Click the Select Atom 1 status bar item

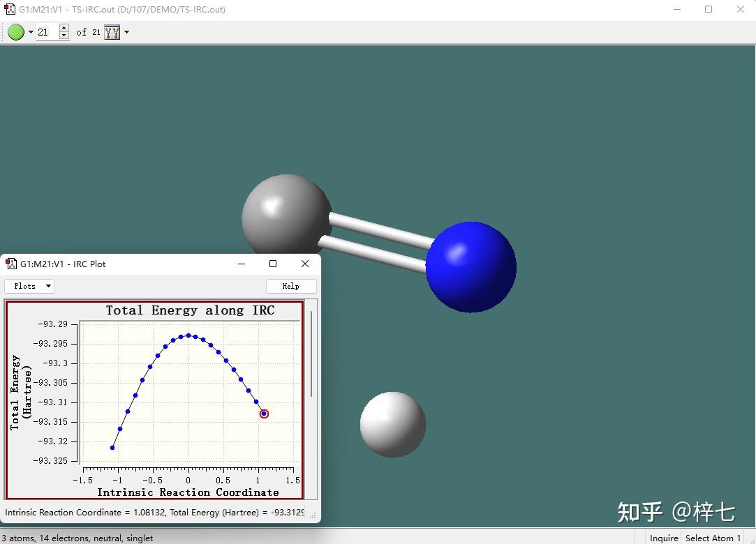pyautogui.click(x=713, y=538)
